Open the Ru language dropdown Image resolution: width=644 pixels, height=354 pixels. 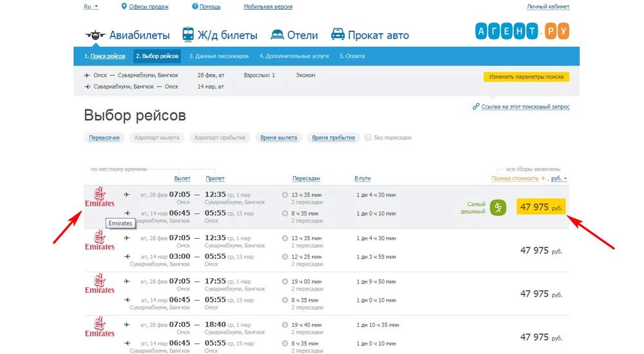pyautogui.click(x=91, y=6)
